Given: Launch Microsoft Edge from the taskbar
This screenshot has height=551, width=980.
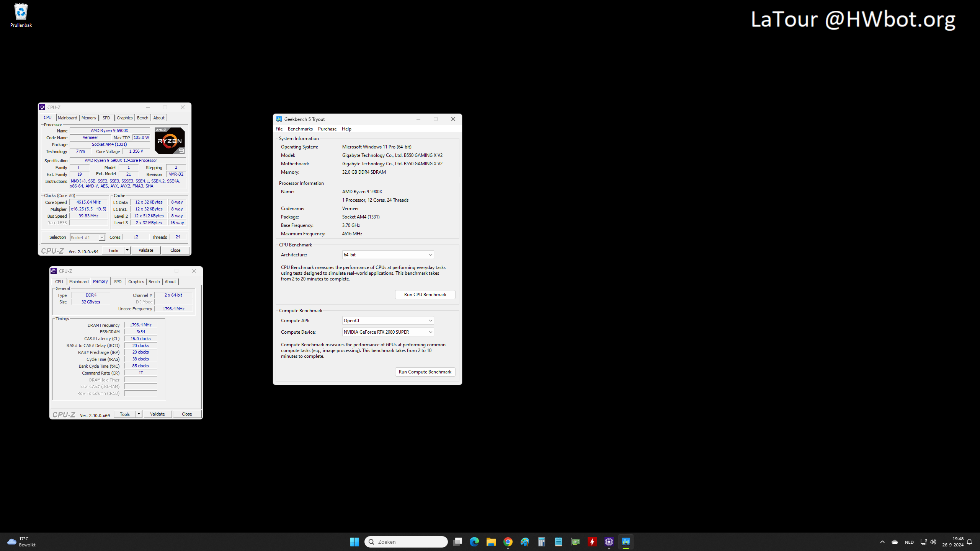Looking at the screenshot, I should [474, 542].
